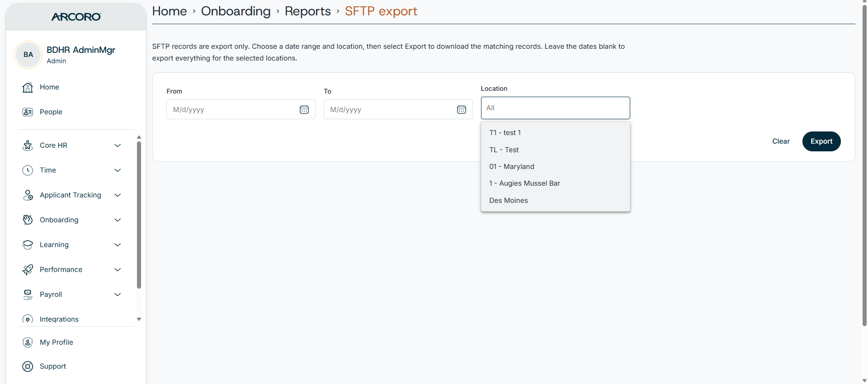Click sidebar menu scrollbar up arrow
The width and height of the screenshot is (868, 384).
click(139, 137)
